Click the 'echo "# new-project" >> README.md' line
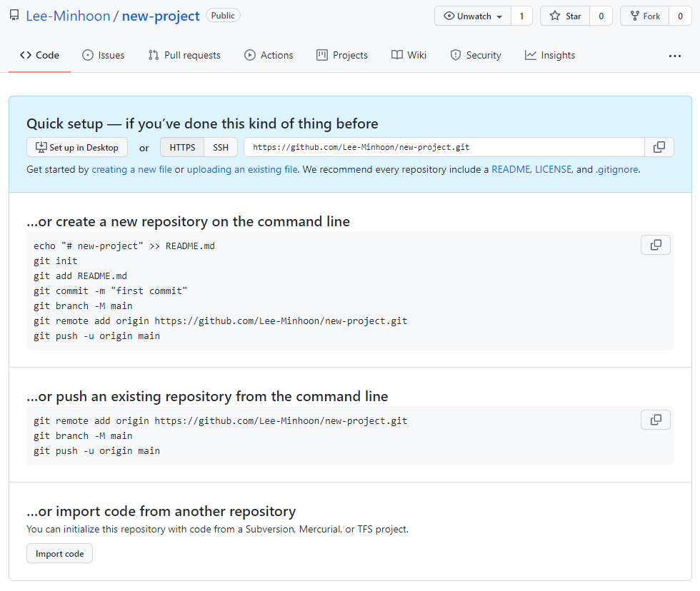The image size is (700, 591). coord(124,246)
